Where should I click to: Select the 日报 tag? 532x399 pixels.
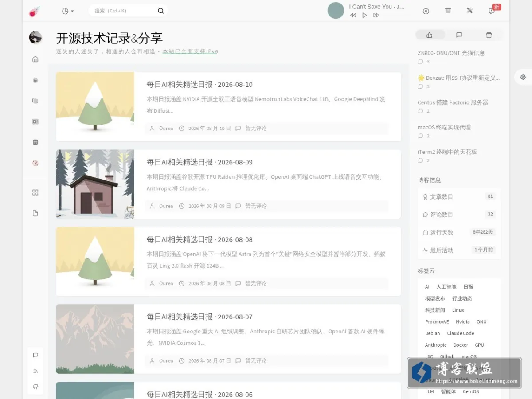click(469, 287)
